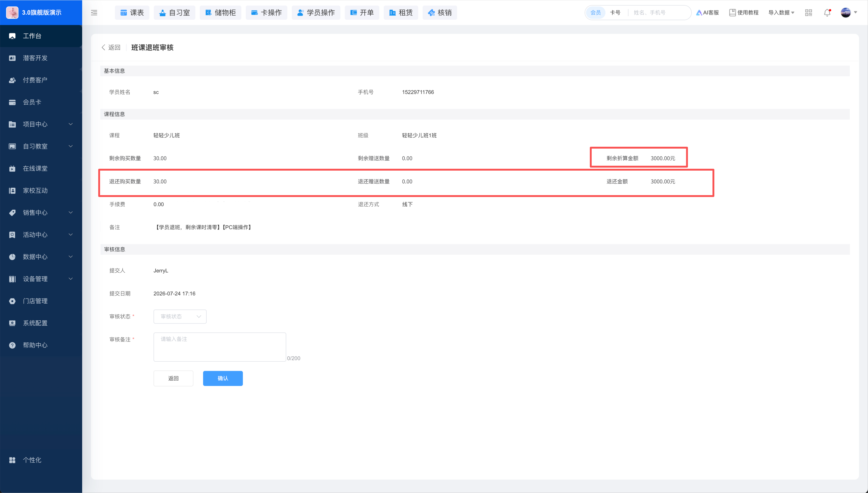Open the user avatar account menu
868x493 pixels.
click(848, 13)
